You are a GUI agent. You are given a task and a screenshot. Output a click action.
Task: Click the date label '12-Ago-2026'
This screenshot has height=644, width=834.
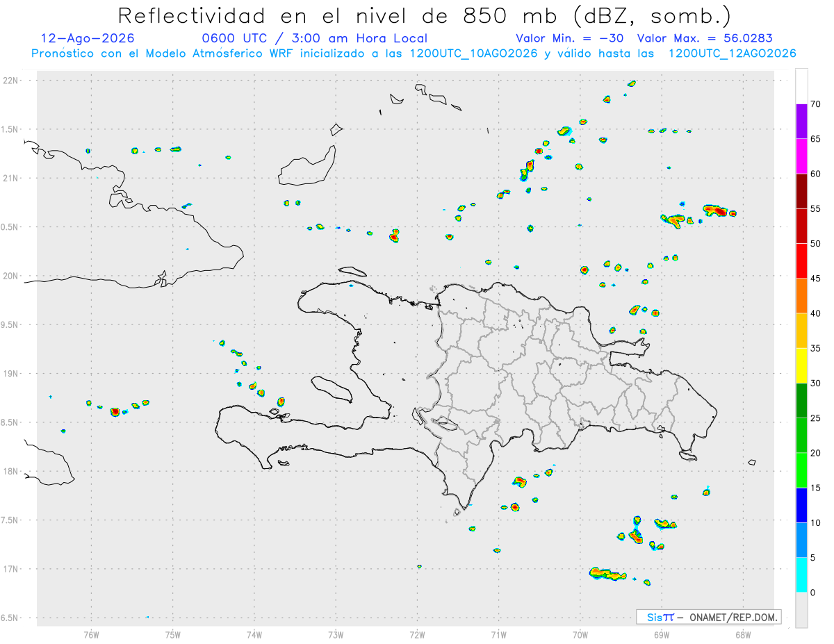[x=88, y=38]
